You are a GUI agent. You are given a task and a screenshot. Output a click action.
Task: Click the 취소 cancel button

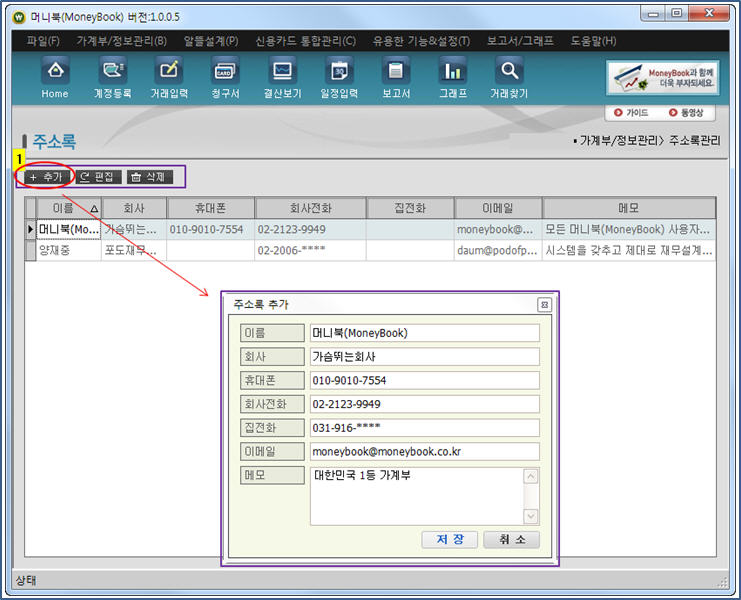[511, 540]
